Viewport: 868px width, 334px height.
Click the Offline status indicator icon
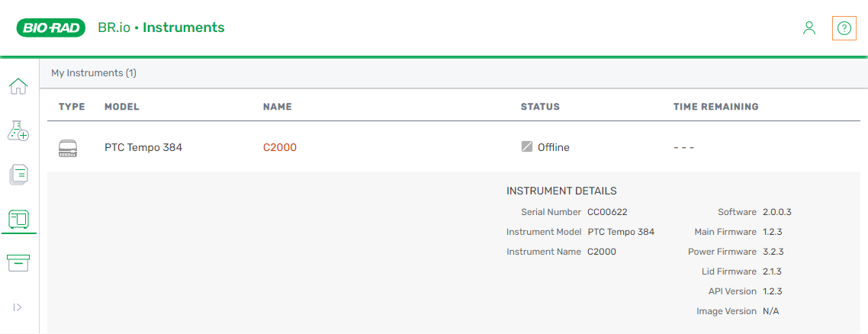(527, 147)
